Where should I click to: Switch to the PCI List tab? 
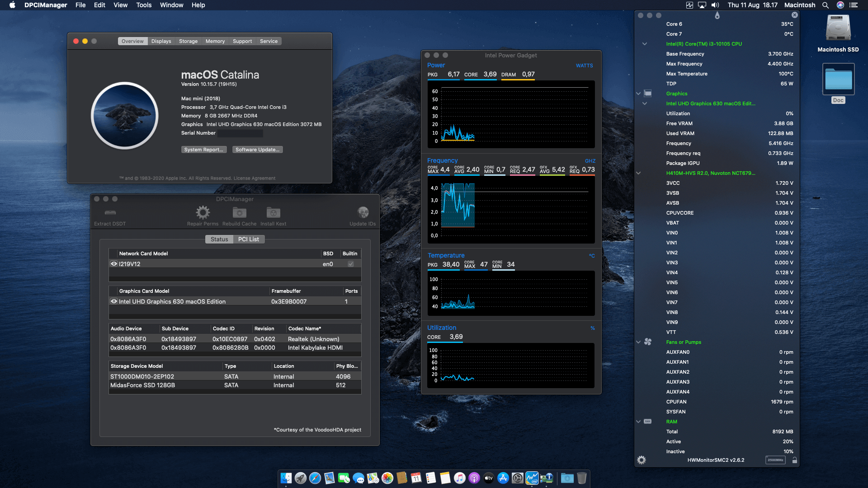tap(249, 239)
